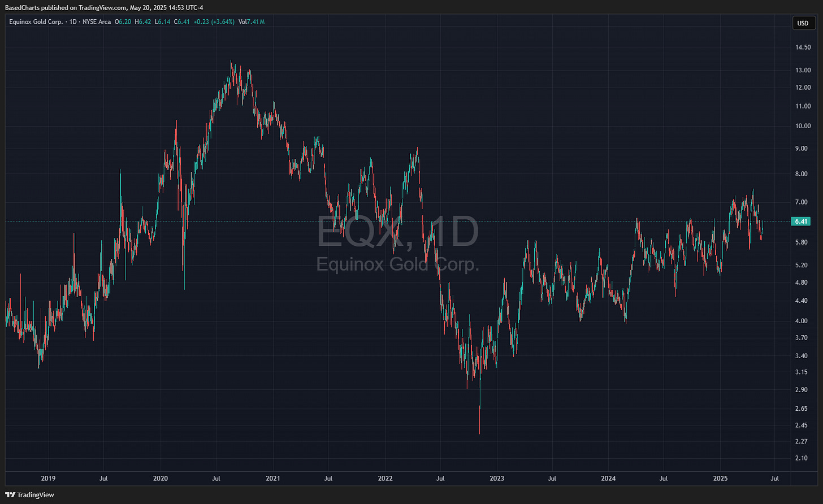Click the 2019 label on the time axis
Image resolution: width=823 pixels, height=504 pixels.
(x=49, y=478)
